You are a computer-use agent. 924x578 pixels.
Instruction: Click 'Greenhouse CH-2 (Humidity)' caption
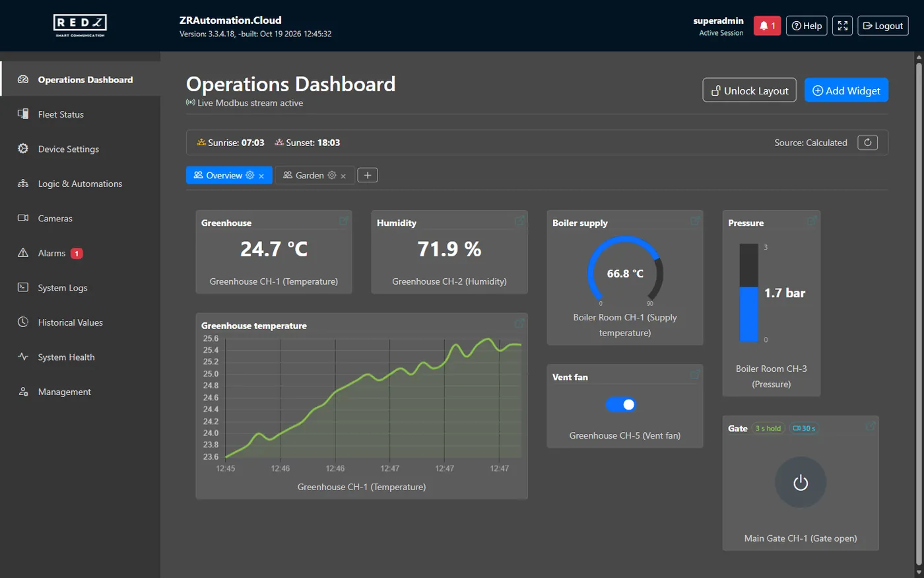pyautogui.click(x=449, y=281)
